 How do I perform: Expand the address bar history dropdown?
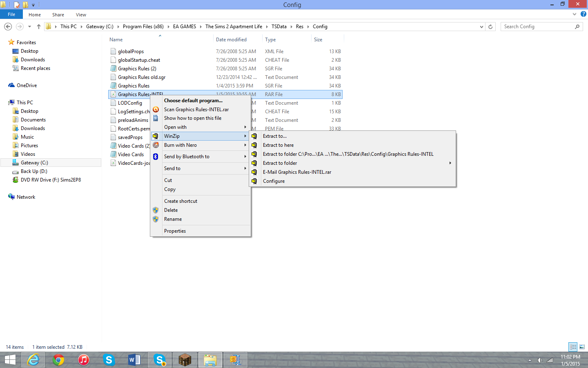[x=481, y=27]
